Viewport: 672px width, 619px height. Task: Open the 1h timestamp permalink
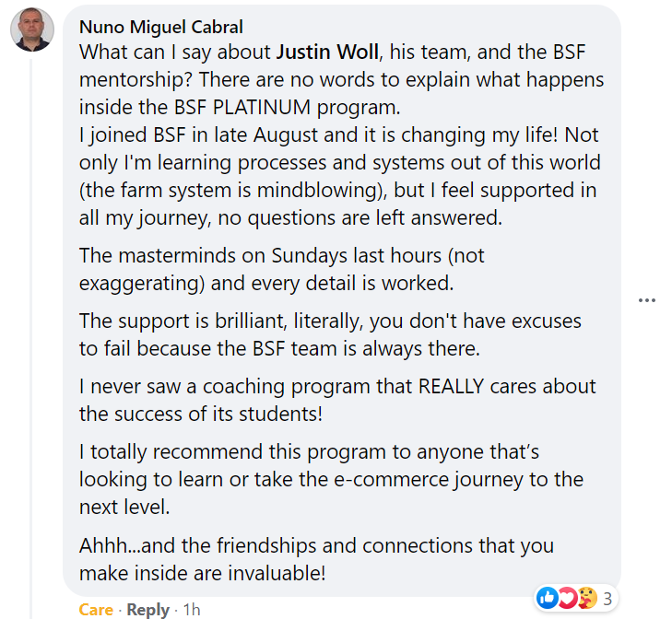[x=192, y=609]
